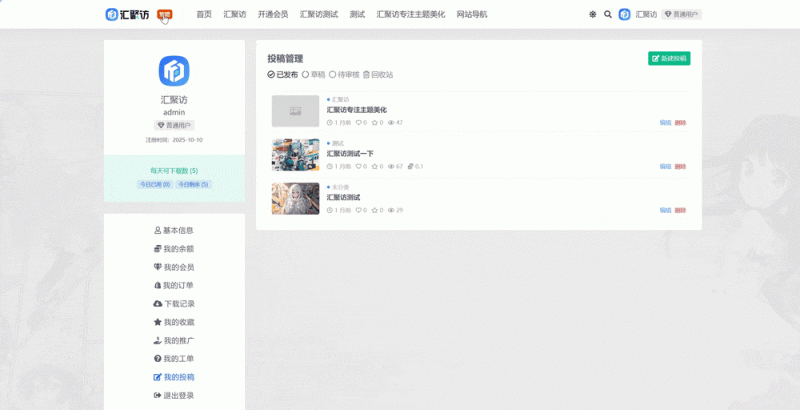Click 退出登录 to log out
Screen dimensions: 800x410
tap(174, 396)
